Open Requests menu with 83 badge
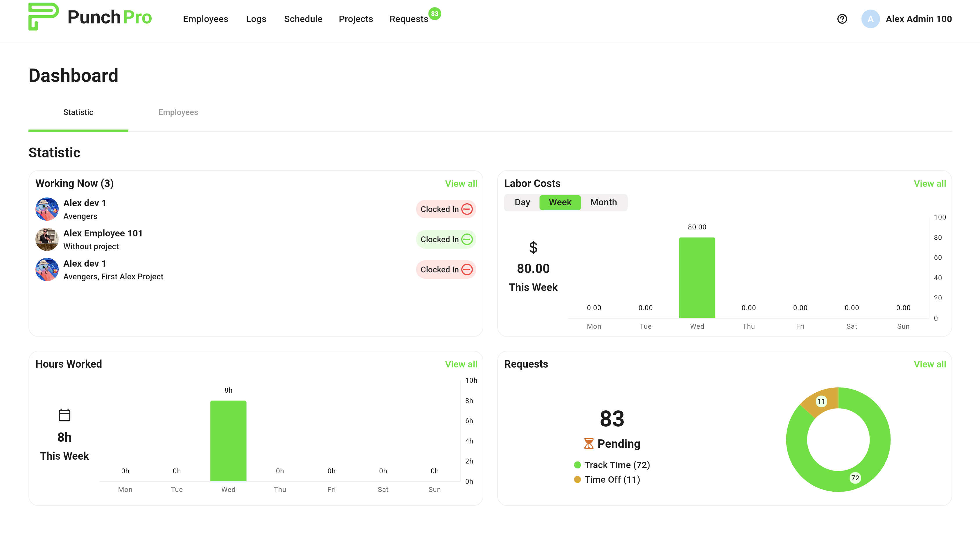Screen dimensions: 980x539 click(x=409, y=19)
